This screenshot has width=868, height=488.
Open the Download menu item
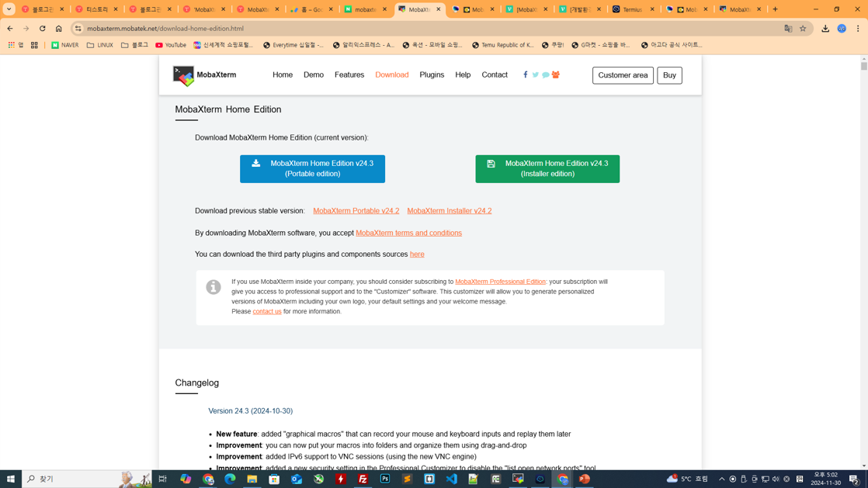pyautogui.click(x=392, y=74)
